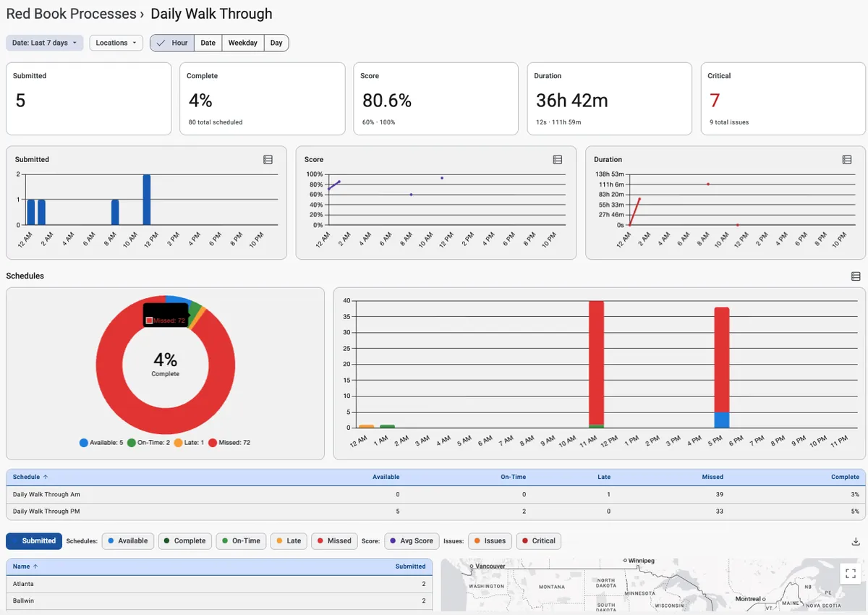
Task: Switch grouping to Date
Action: click(x=208, y=43)
